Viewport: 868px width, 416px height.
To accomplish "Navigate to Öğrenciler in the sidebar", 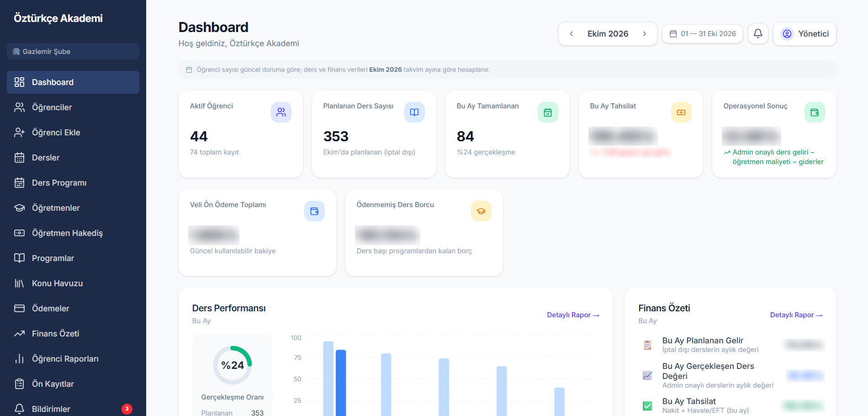I will pos(73,107).
